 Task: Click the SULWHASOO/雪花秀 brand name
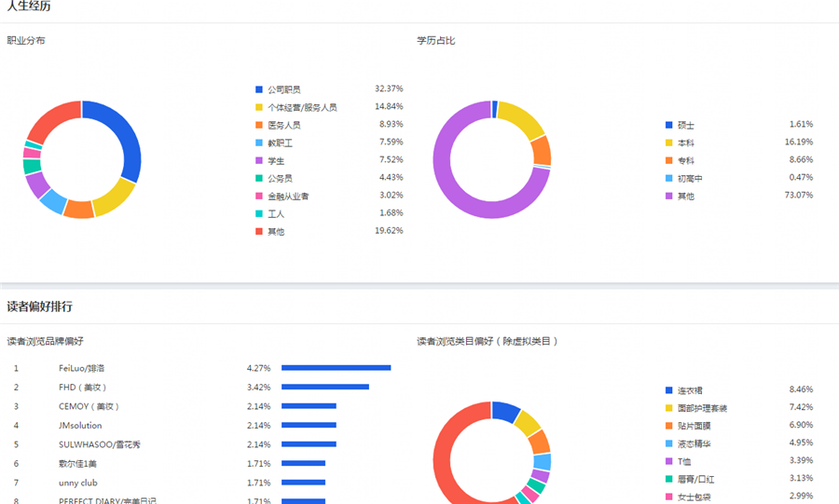click(99, 444)
